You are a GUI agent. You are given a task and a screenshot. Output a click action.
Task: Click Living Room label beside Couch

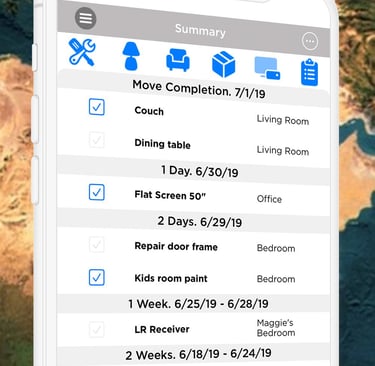pyautogui.click(x=283, y=120)
